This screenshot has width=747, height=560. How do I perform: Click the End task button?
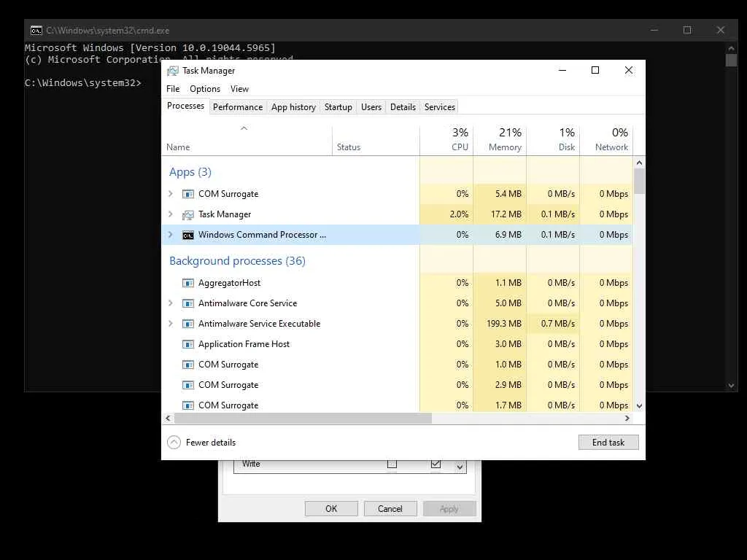pos(608,443)
